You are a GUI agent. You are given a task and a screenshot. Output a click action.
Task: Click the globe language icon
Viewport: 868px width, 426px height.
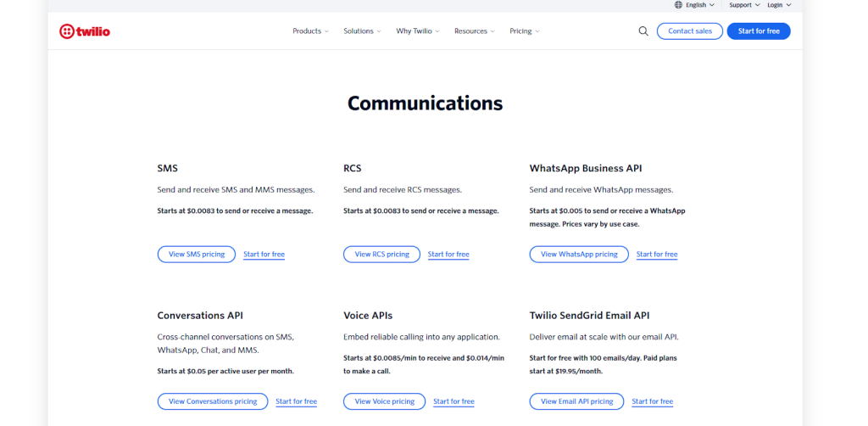pos(678,5)
